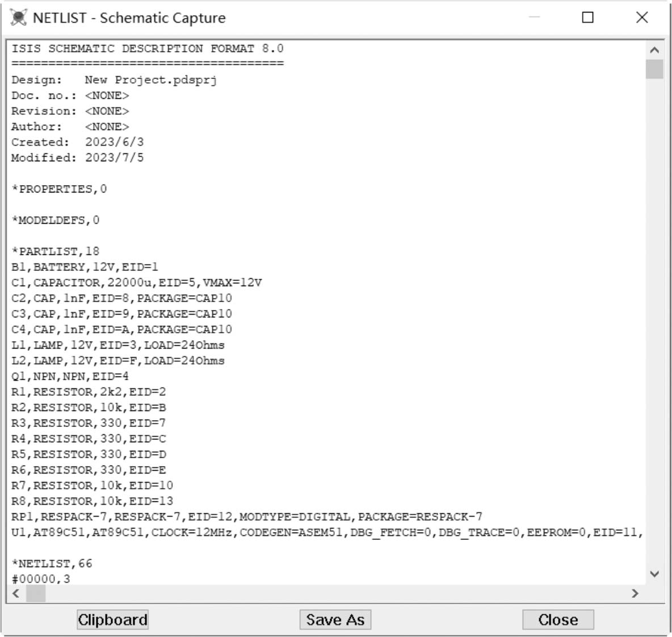Click the B1,BATTERY,12V,EID=1 line
Viewport: 672px width, 637px height.
[85, 267]
